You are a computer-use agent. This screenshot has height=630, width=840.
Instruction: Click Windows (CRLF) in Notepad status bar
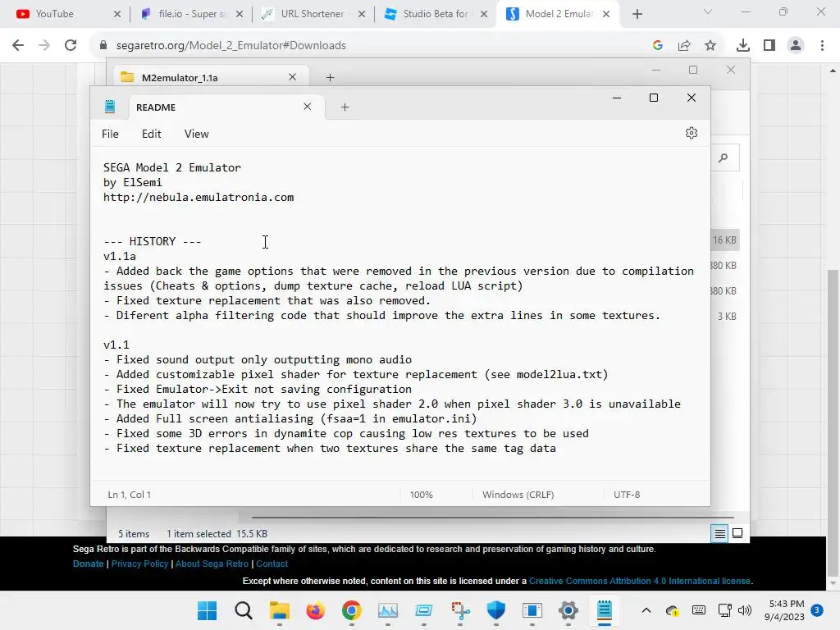tap(518, 495)
